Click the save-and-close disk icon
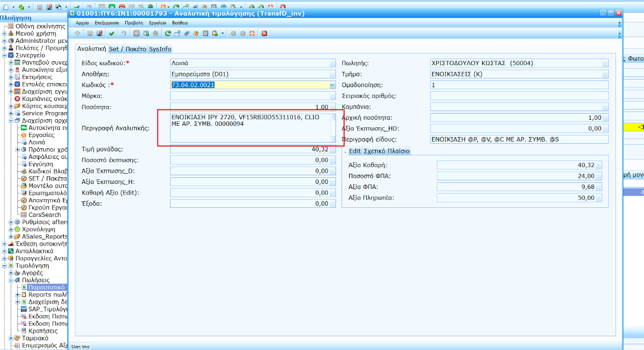 coord(99,34)
